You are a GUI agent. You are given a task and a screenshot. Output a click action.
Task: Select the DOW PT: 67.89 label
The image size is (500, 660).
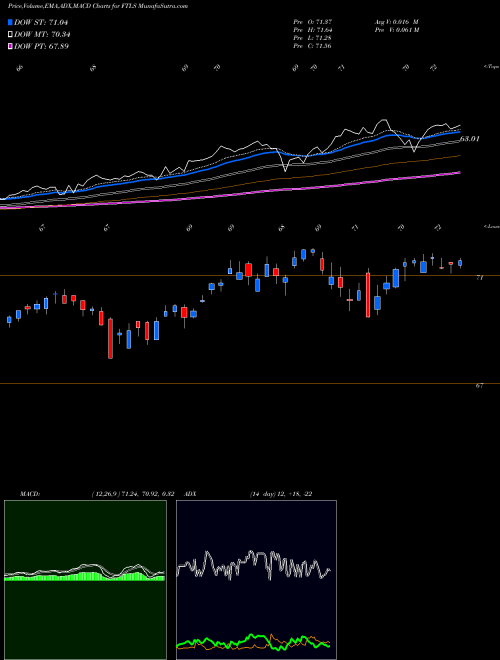(x=41, y=46)
